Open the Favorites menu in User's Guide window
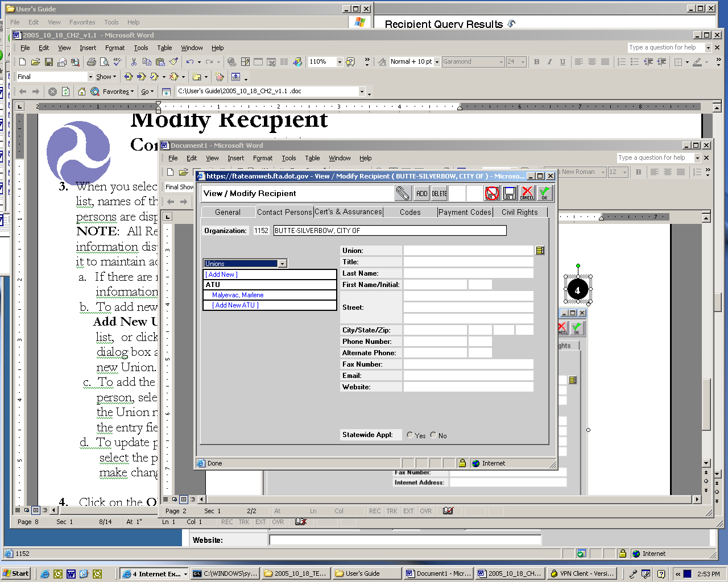 tap(82, 22)
